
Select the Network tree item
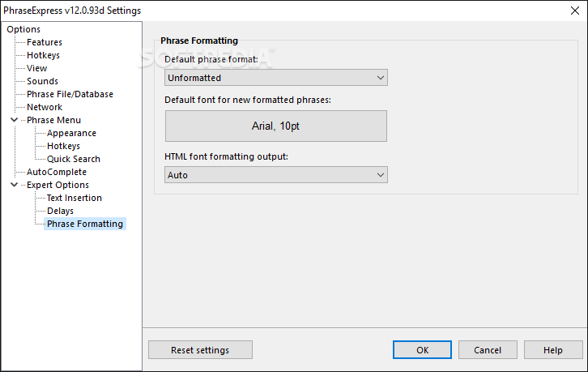[x=45, y=107]
